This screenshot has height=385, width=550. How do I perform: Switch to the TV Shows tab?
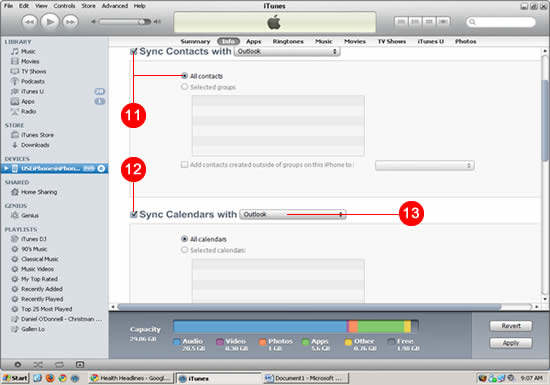pos(392,41)
